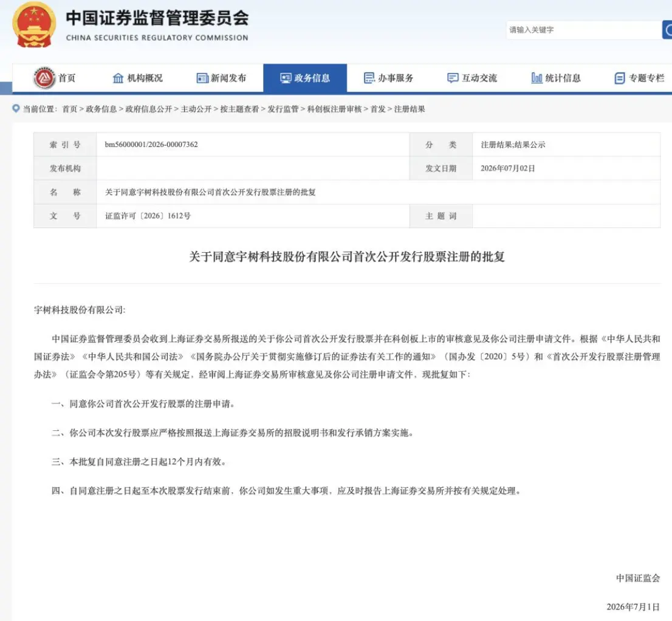Click the list icon beside 专题专栏
The height and width of the screenshot is (621, 672).
coord(620,78)
